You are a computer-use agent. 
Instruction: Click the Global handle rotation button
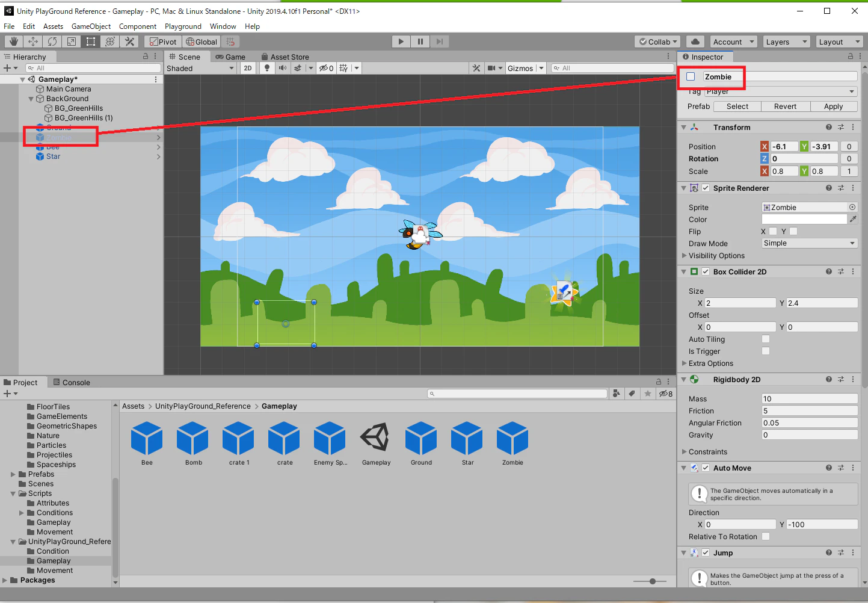point(202,42)
